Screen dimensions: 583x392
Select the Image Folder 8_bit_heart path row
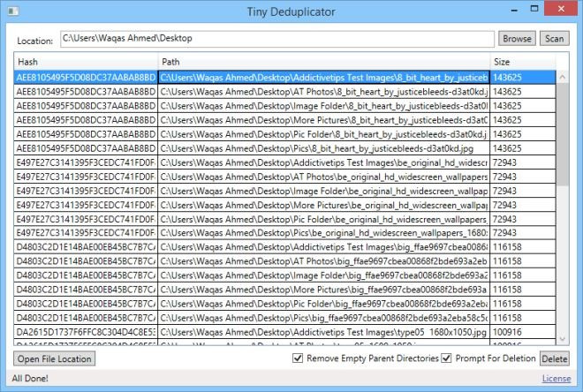click(324, 106)
